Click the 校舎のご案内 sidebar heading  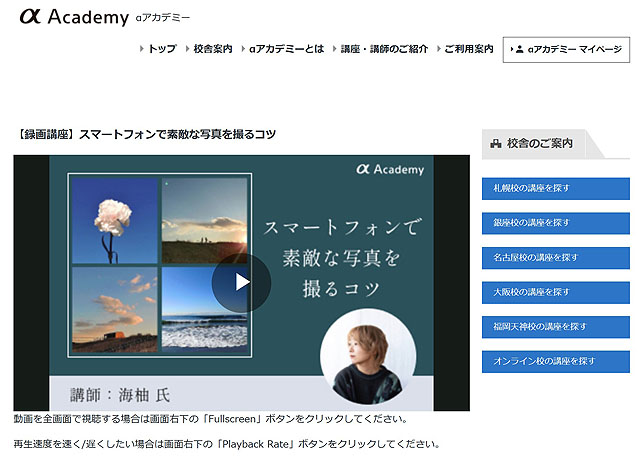tap(539, 144)
